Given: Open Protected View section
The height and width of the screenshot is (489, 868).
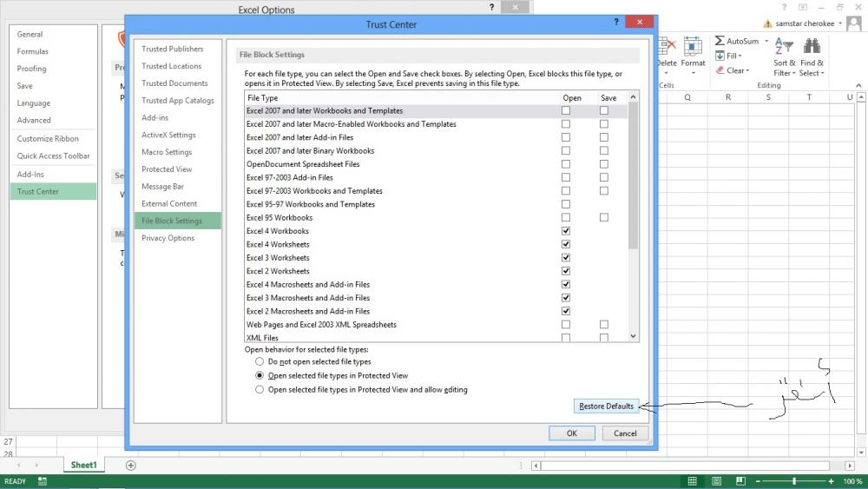Looking at the screenshot, I should tap(167, 169).
